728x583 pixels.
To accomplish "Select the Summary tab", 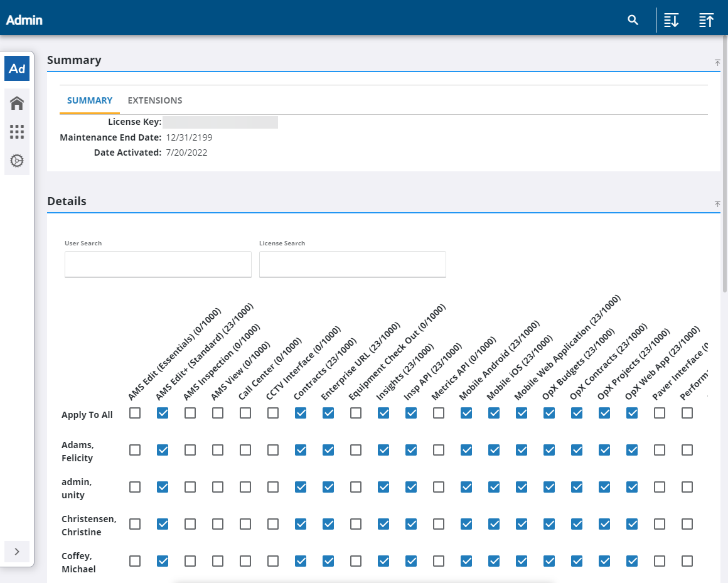I will [90, 100].
